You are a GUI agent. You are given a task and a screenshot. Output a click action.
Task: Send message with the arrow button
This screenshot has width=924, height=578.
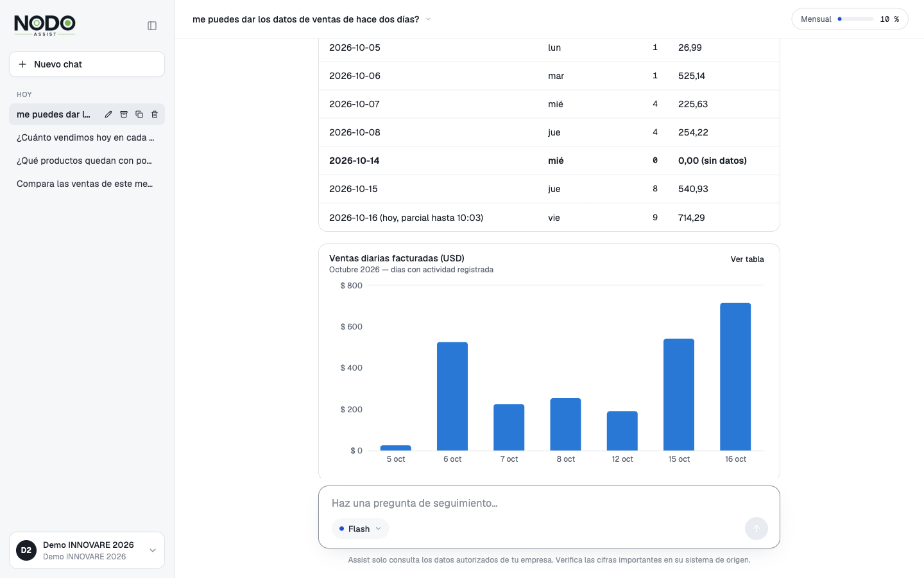pos(757,529)
